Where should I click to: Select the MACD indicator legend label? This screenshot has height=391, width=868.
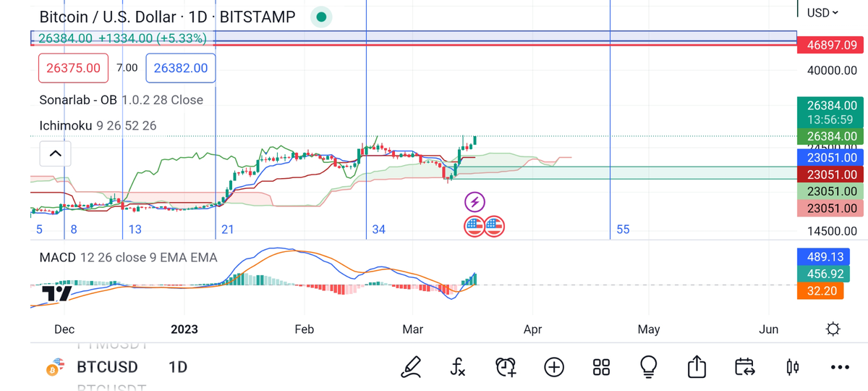pyautogui.click(x=58, y=257)
